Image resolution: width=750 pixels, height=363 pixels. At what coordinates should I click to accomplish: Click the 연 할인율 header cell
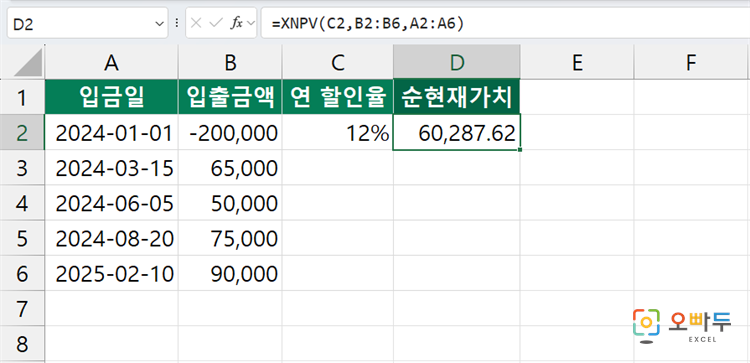coord(338,97)
